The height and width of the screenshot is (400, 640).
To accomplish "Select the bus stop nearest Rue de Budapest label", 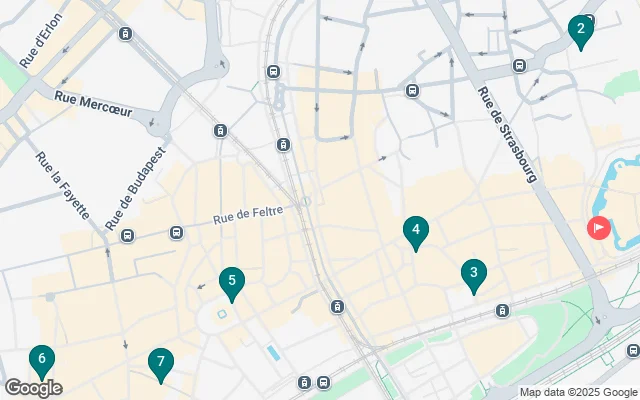I will (x=127, y=236).
